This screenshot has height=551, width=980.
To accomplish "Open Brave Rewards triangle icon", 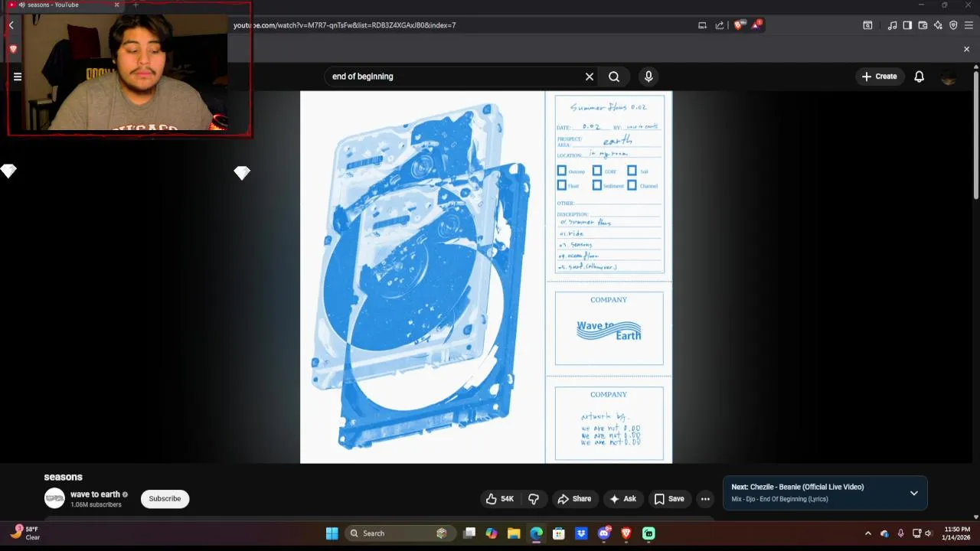I will [756, 25].
